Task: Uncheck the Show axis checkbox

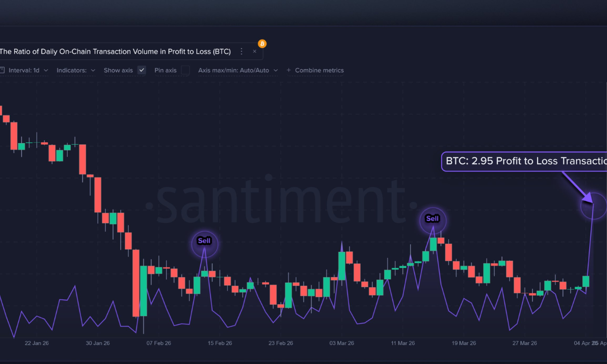Action: [x=142, y=70]
